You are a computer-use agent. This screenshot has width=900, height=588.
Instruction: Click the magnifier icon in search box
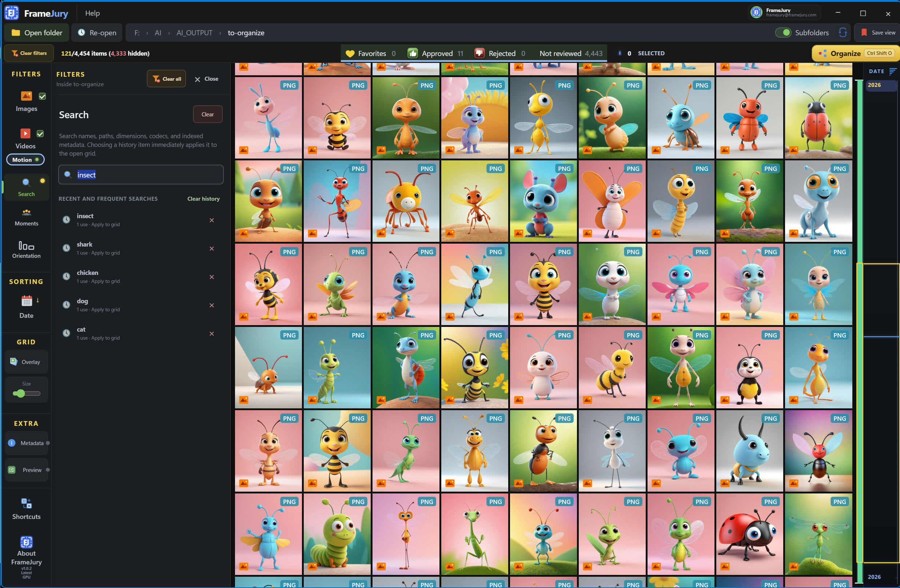click(68, 174)
